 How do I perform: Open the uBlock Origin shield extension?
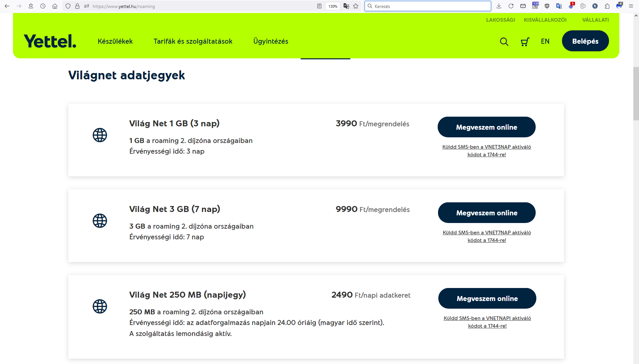(x=547, y=6)
